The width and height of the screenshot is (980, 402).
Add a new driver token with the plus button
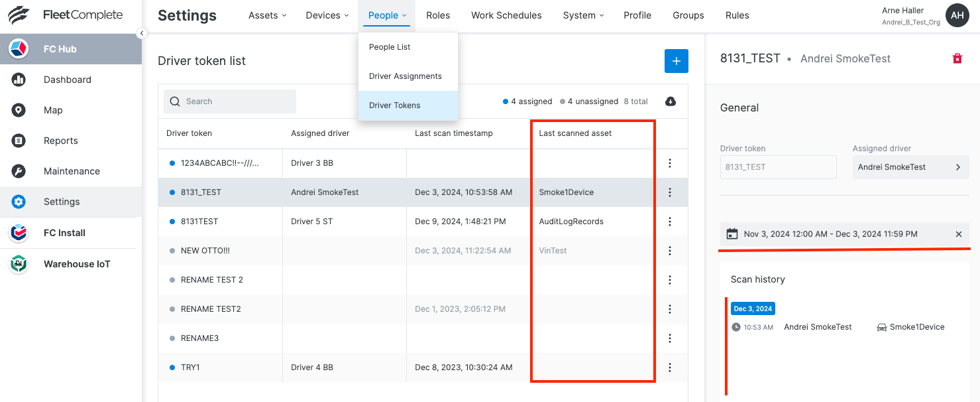676,61
